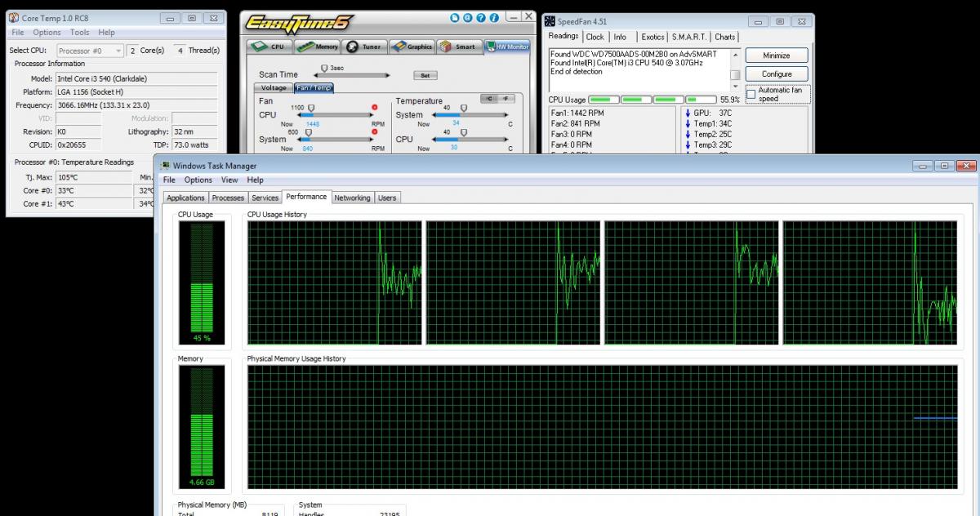Select the Smart tab in EasyTune6

pyautogui.click(x=458, y=47)
